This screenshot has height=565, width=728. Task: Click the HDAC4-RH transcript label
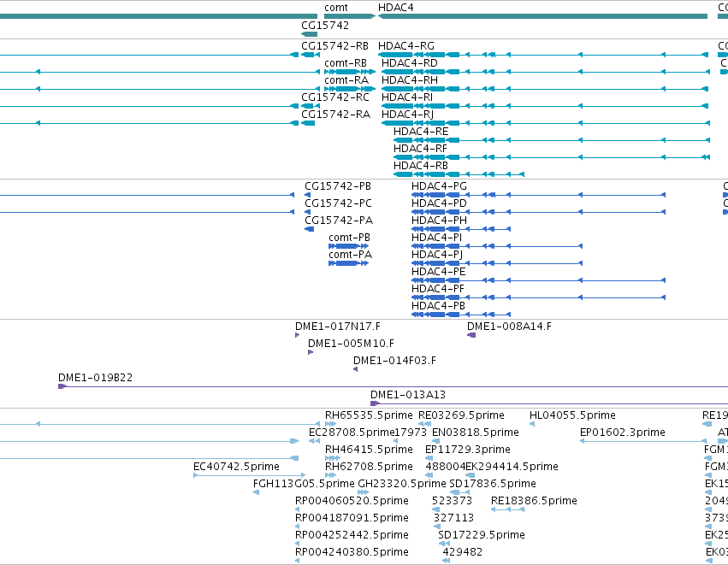[410, 80]
